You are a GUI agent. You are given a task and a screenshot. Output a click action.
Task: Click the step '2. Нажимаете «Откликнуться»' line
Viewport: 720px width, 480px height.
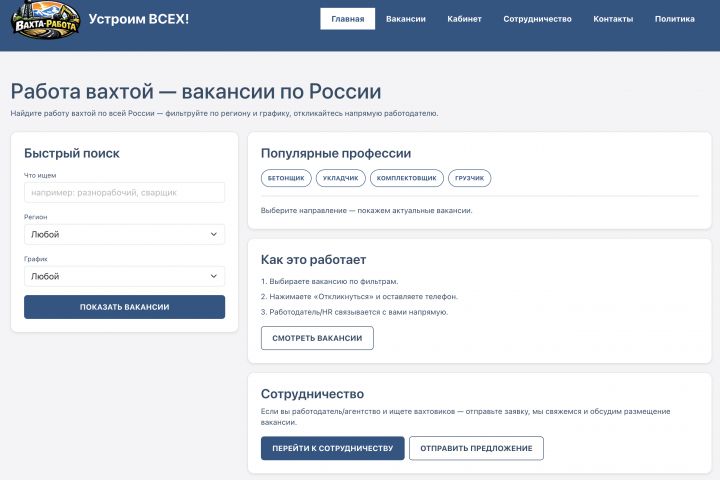click(x=359, y=297)
